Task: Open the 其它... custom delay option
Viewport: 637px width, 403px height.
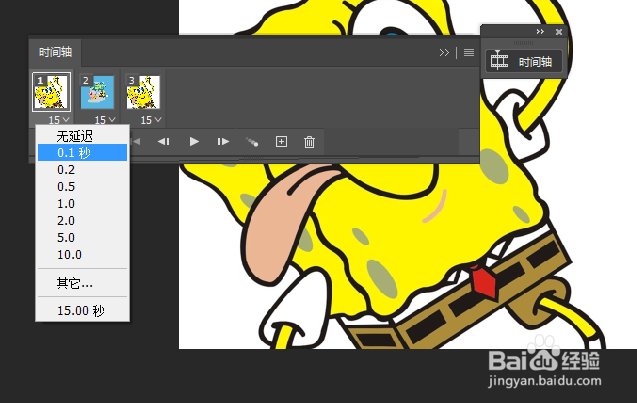Action: coord(82,283)
